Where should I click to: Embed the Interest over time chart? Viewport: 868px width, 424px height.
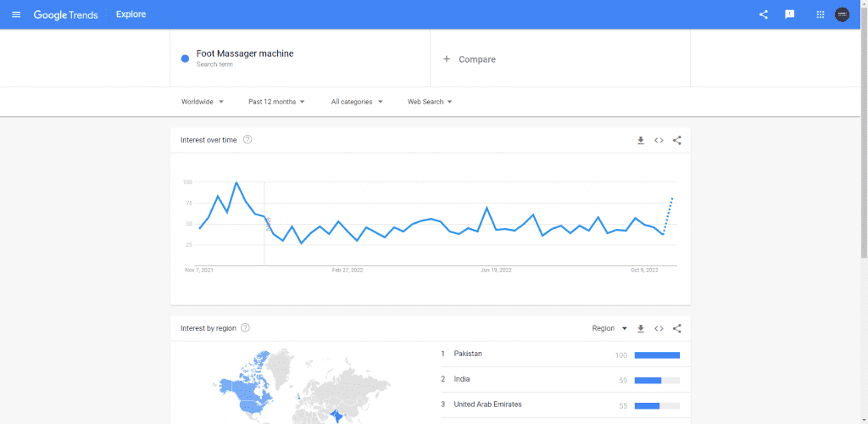pyautogui.click(x=659, y=140)
